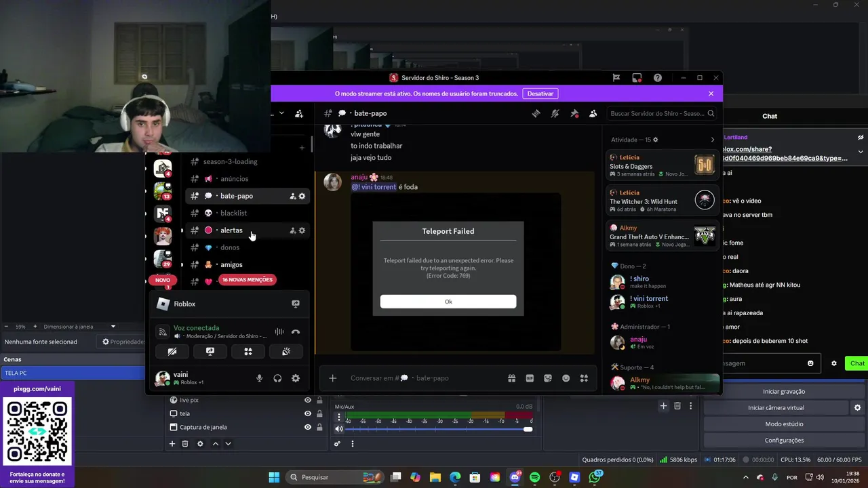Open Discord user settings gear
Viewport: 868px width, 488px height.
296,378
